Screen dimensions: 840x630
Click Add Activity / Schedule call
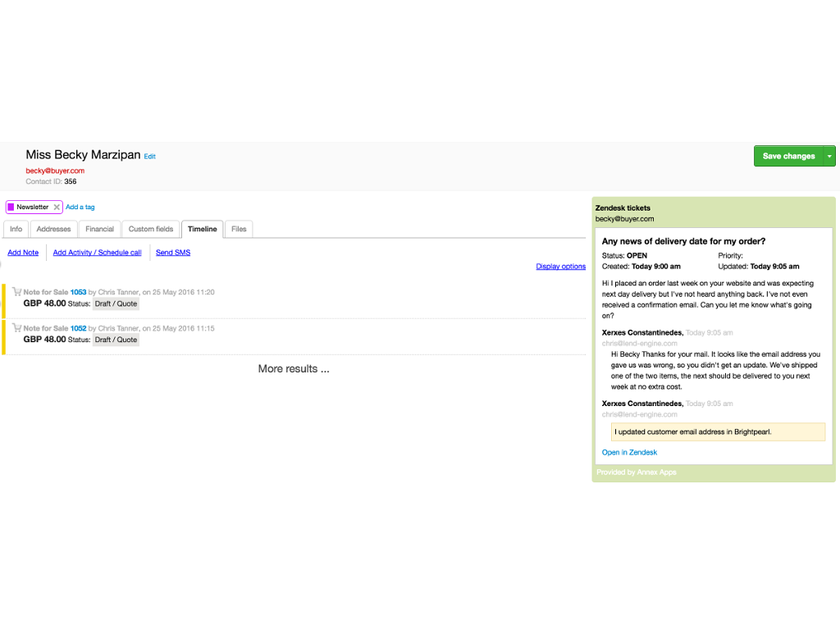pos(97,253)
